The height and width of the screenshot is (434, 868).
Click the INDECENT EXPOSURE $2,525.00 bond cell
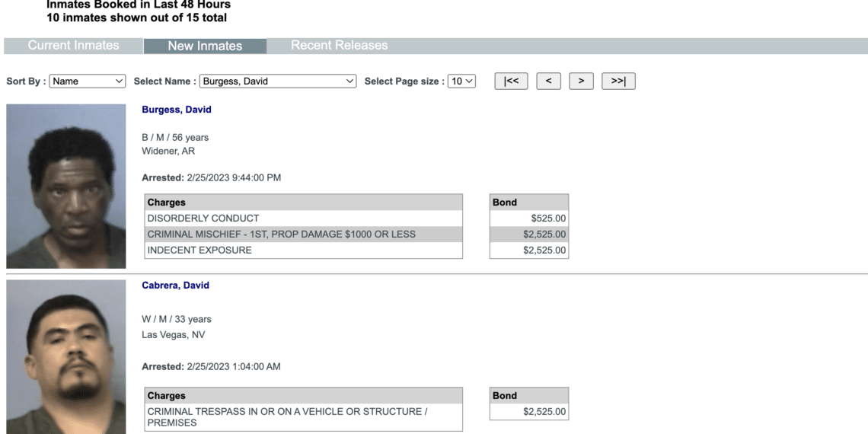click(529, 251)
